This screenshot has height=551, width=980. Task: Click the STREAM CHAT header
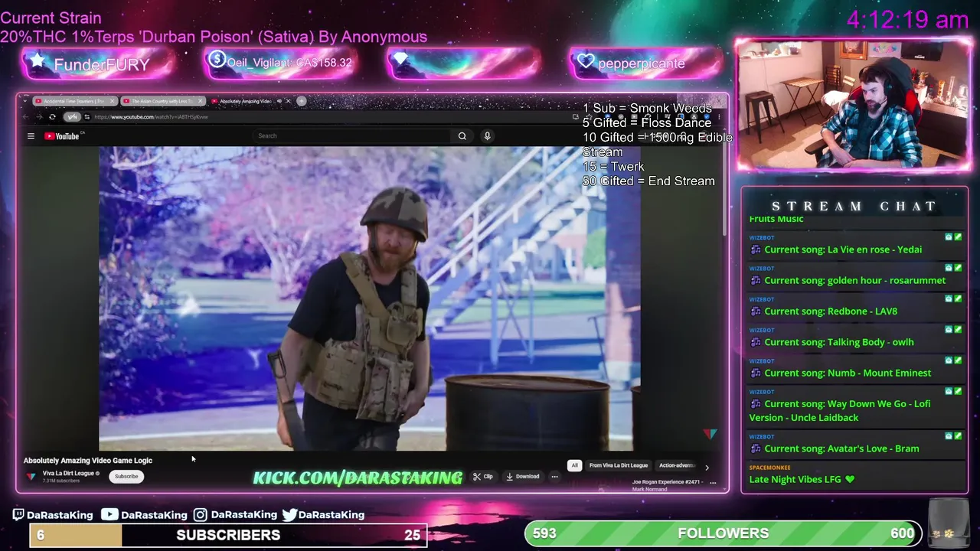click(x=854, y=206)
